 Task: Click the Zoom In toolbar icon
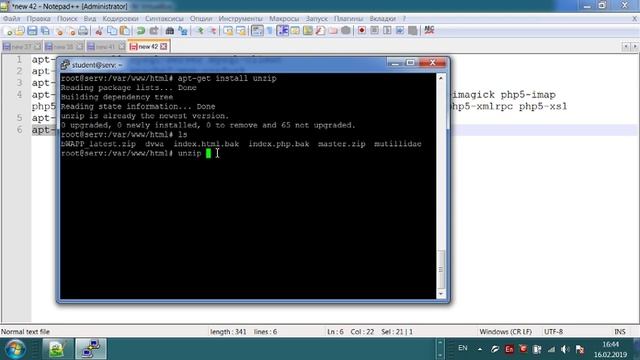click(x=200, y=31)
